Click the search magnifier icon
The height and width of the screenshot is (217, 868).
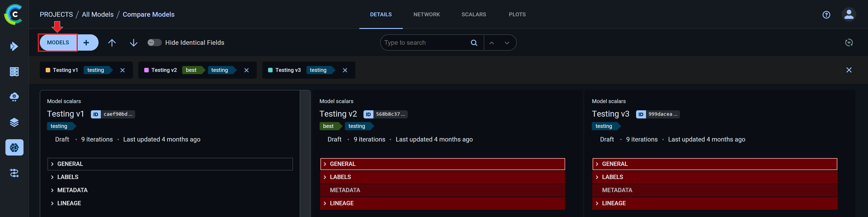(474, 43)
